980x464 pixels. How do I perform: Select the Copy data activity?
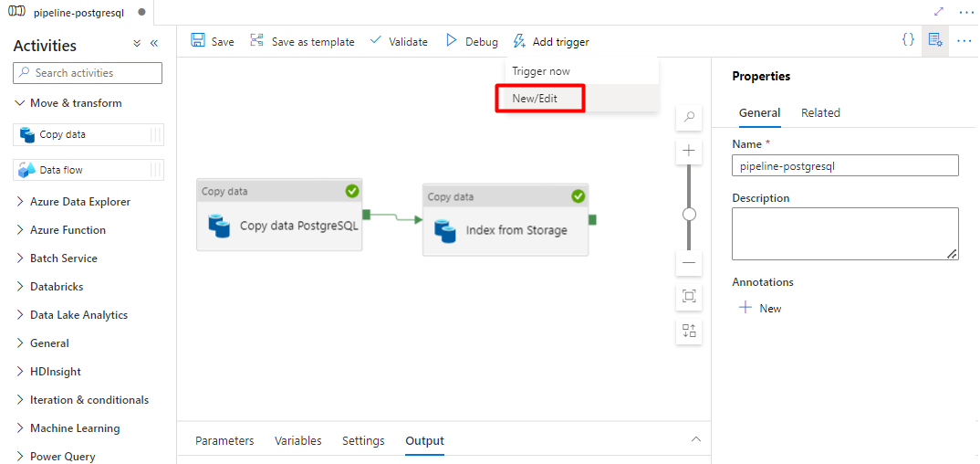[x=89, y=134]
